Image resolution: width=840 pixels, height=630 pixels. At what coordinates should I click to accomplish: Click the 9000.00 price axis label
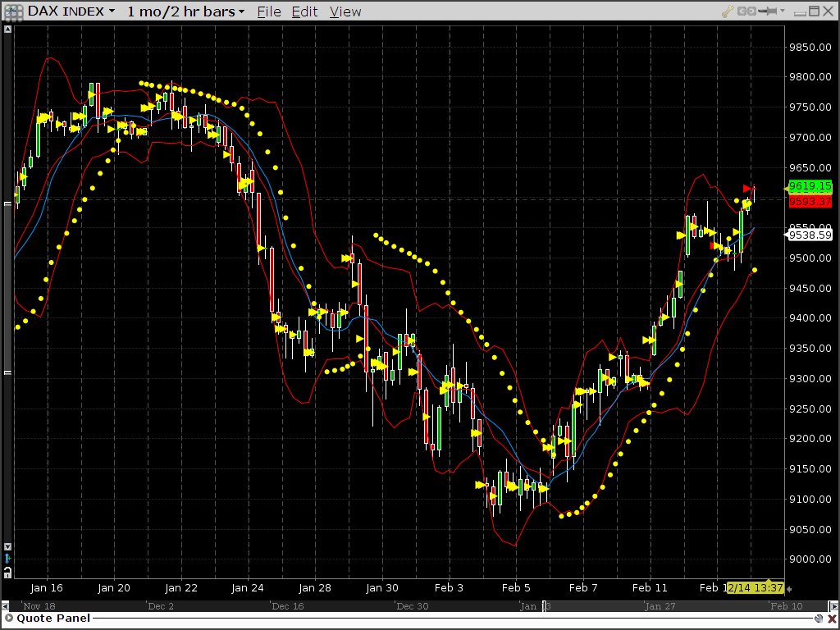(810, 559)
